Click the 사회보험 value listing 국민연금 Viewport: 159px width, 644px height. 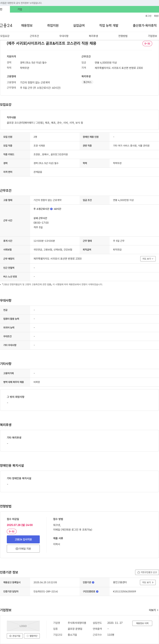coord(53,249)
